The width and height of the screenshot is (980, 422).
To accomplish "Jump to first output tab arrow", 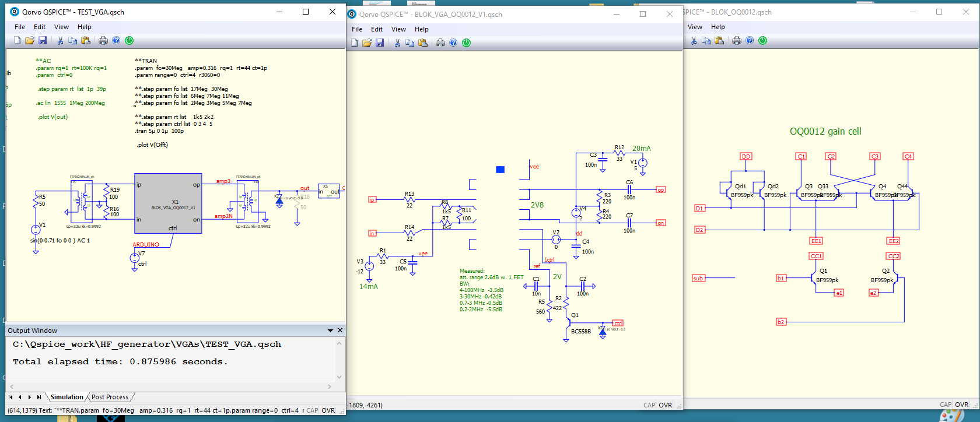I will click(x=10, y=397).
